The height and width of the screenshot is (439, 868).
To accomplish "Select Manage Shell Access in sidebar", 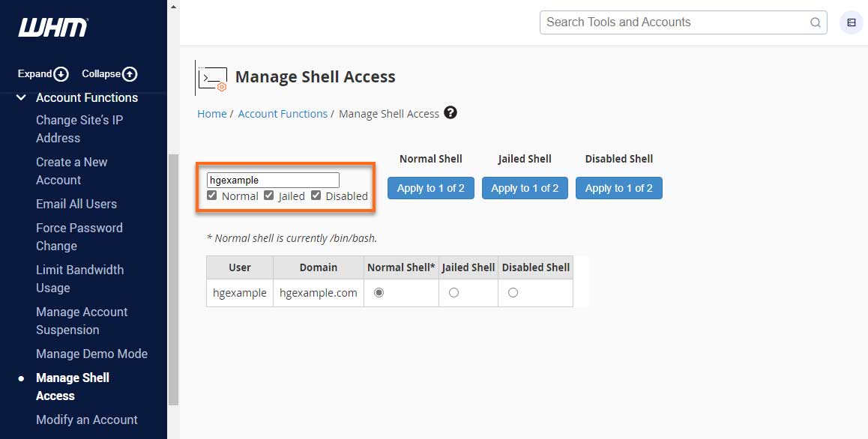I will 73,387.
